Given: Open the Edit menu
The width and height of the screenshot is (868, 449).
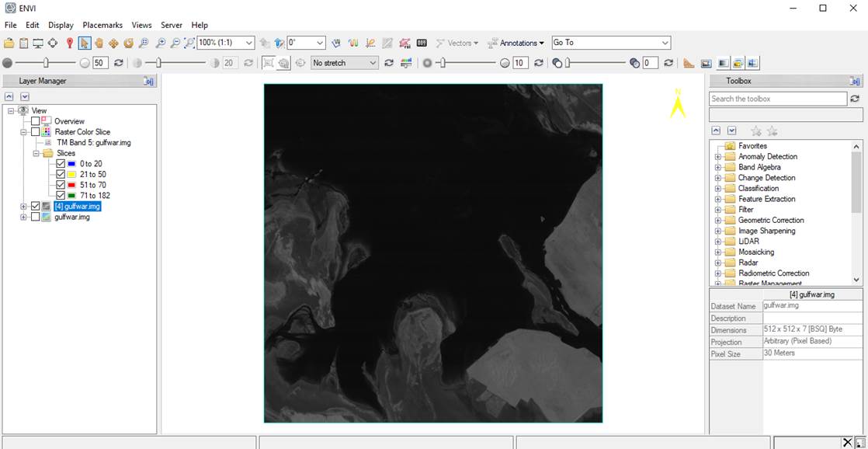Looking at the screenshot, I should click(32, 25).
